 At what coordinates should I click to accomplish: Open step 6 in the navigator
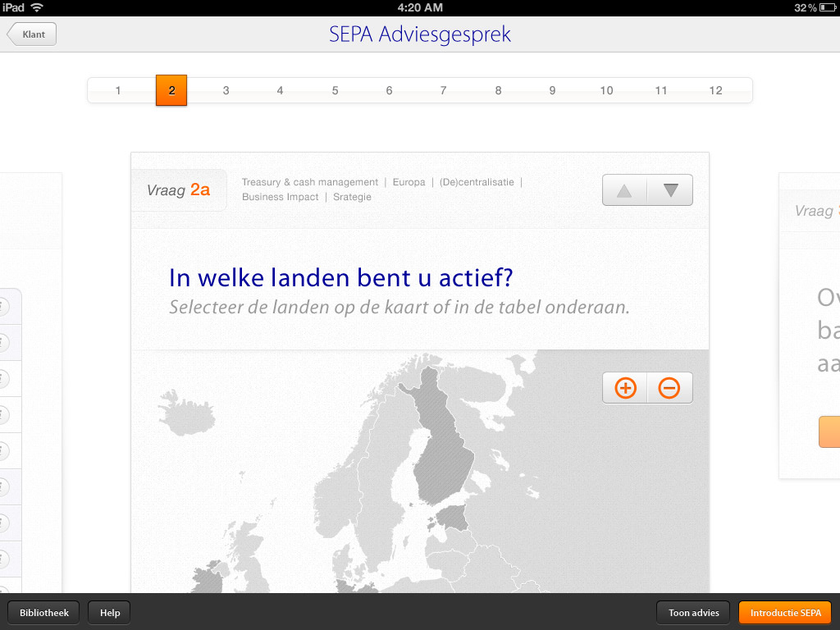(x=389, y=90)
